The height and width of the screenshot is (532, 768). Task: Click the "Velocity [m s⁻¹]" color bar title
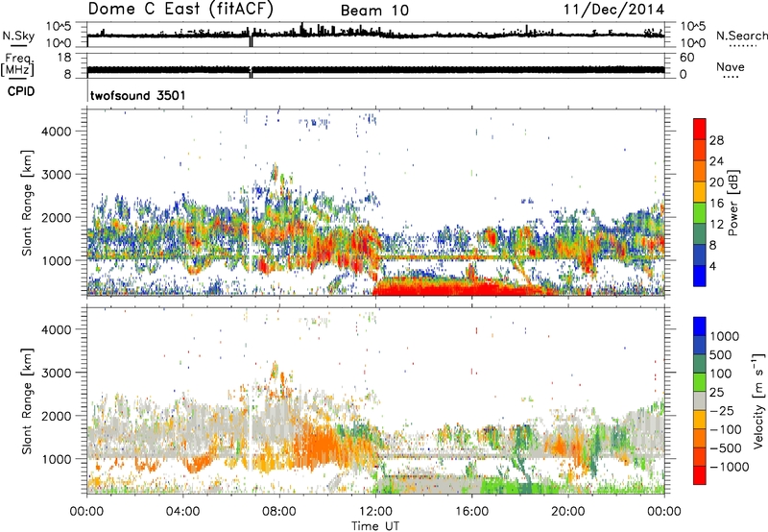point(759,400)
